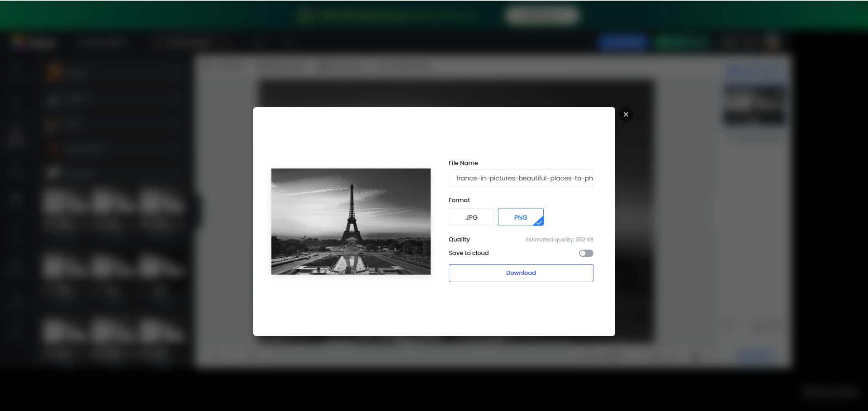868x411 pixels.
Task: Click the Download button
Action: pyautogui.click(x=521, y=273)
